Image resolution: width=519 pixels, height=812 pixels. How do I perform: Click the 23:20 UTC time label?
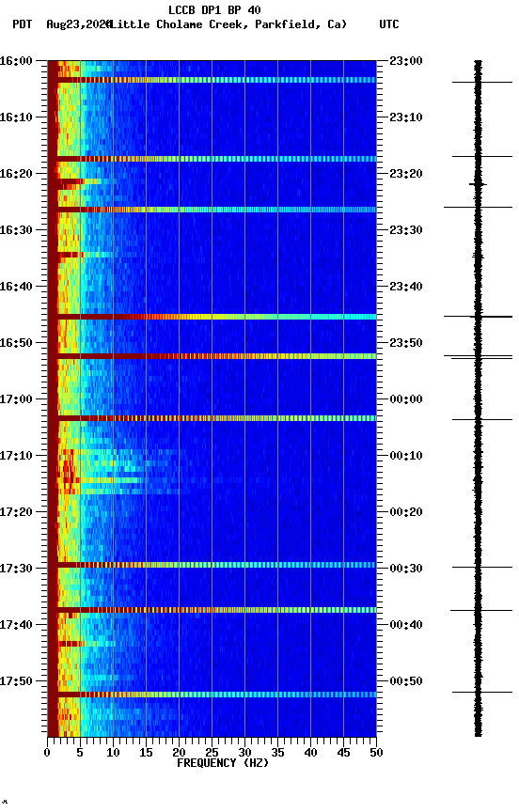click(x=406, y=174)
